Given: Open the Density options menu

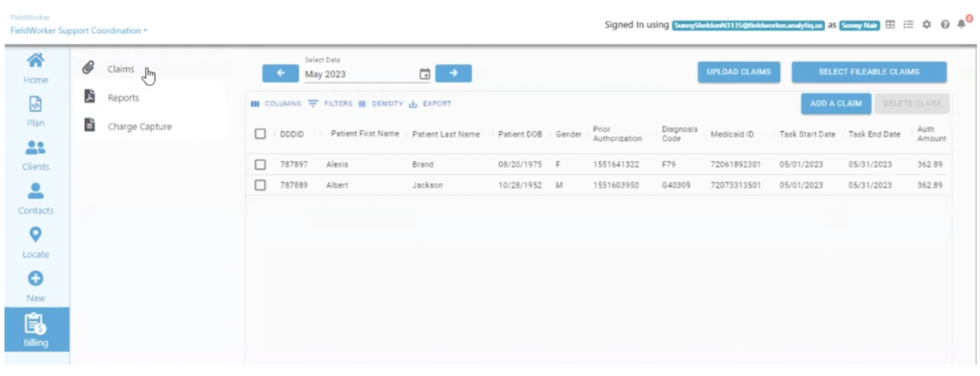Looking at the screenshot, I should coord(381,103).
